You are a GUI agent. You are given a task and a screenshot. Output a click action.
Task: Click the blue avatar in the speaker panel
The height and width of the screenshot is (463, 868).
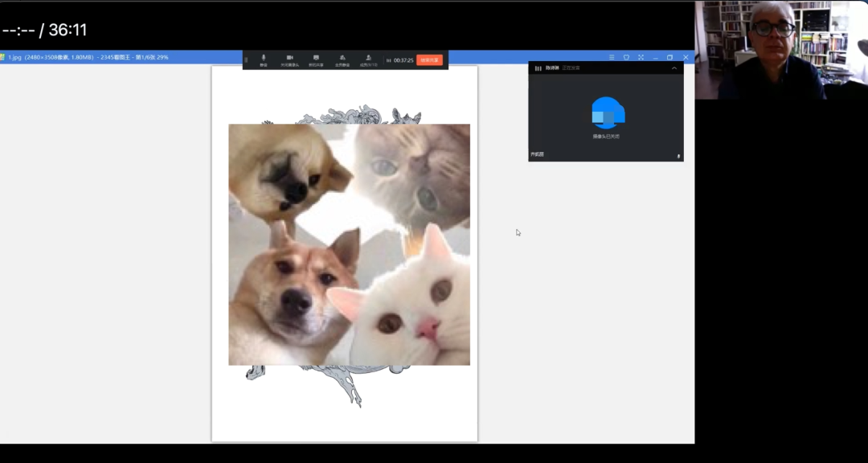click(x=608, y=113)
